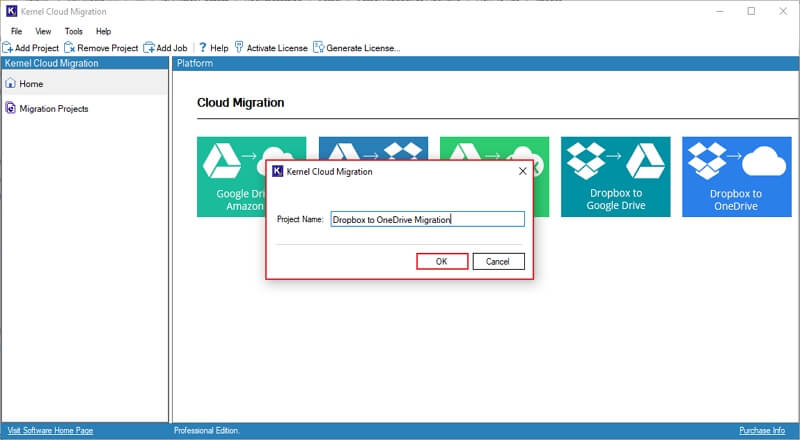Select the Migration Projects sidebar icon
Screen dimensions: 800x440
pos(10,108)
